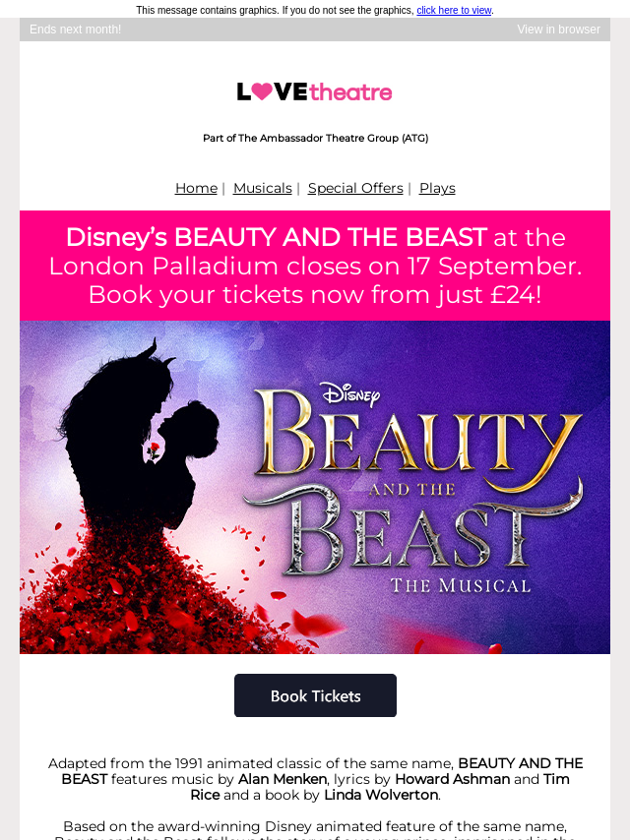Click the Disney logo on the poster

pyautogui.click(x=351, y=394)
